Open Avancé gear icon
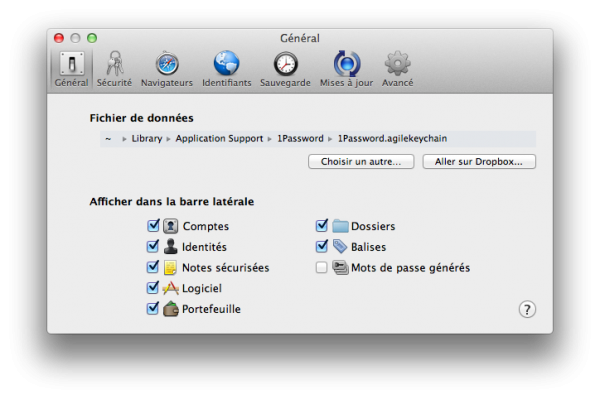600x399 pixels. click(x=398, y=64)
